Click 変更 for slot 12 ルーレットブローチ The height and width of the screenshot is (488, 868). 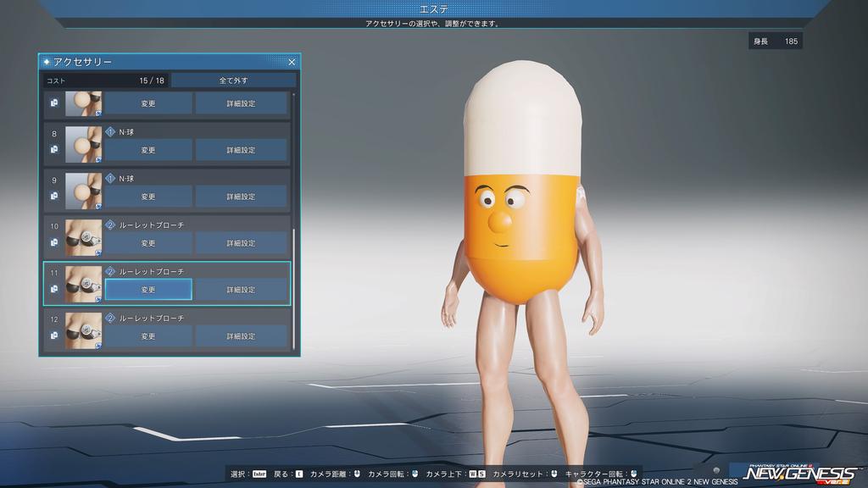(x=148, y=335)
